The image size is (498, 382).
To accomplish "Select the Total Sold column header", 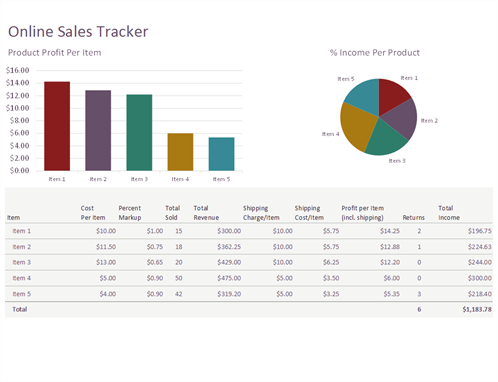I will pyautogui.click(x=172, y=213).
